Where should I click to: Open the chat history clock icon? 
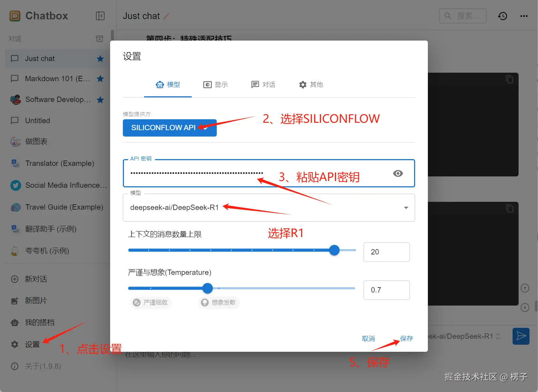coord(502,16)
